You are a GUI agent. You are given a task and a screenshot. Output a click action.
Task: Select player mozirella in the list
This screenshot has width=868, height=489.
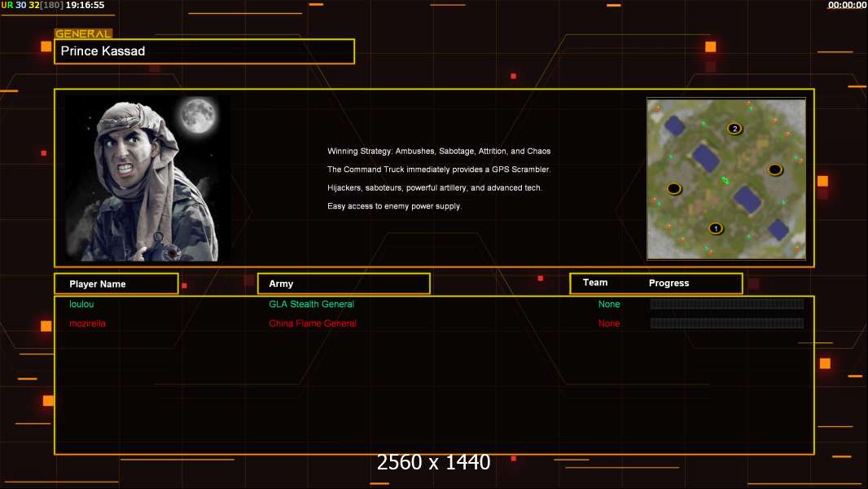point(87,324)
